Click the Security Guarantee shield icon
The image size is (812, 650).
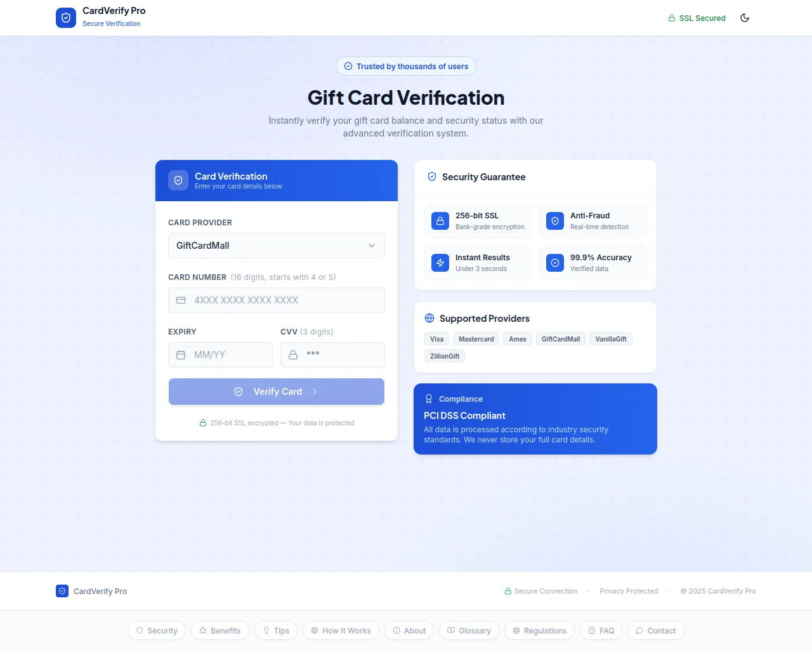pyautogui.click(x=432, y=177)
